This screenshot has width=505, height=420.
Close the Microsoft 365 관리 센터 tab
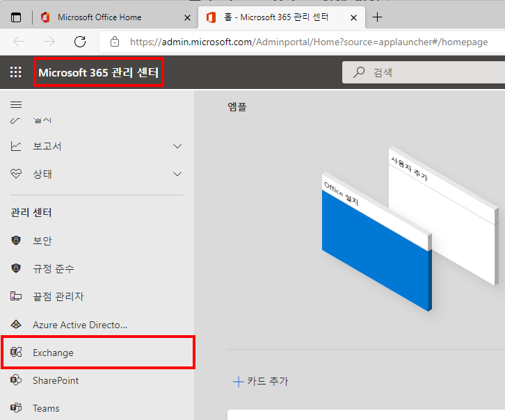(353, 17)
